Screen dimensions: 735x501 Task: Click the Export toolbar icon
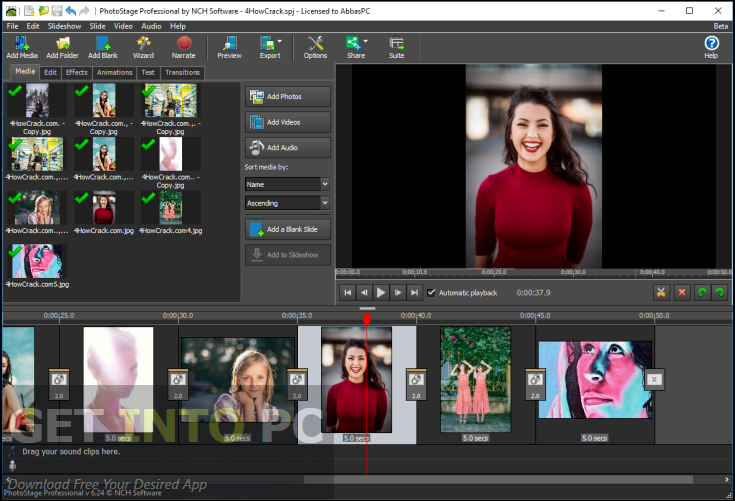[x=269, y=47]
